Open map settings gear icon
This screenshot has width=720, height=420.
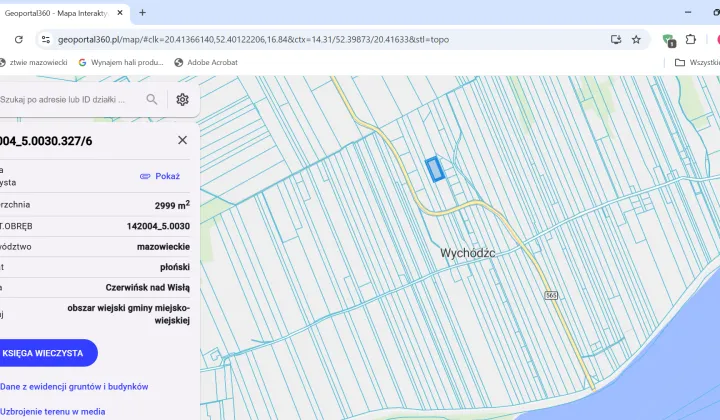(182, 100)
